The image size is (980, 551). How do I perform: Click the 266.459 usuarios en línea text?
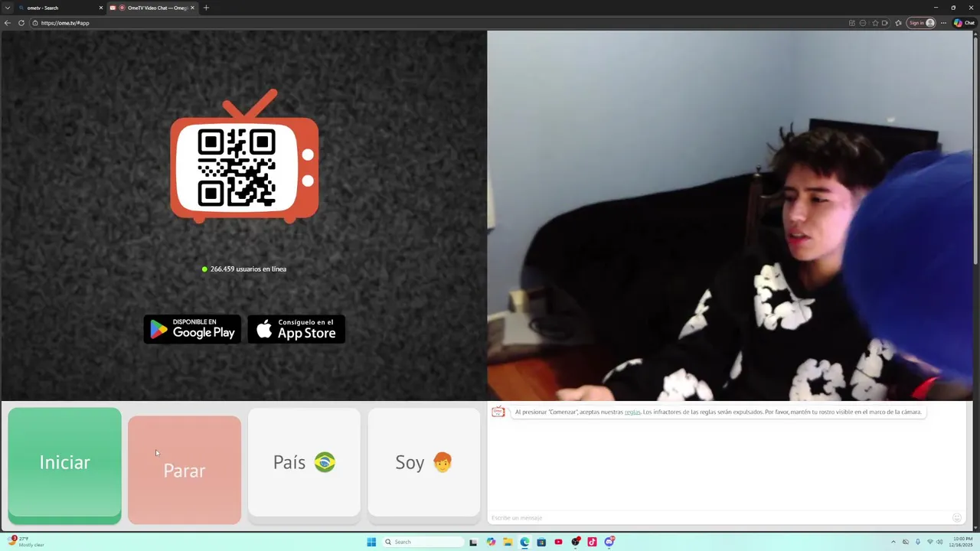(248, 269)
